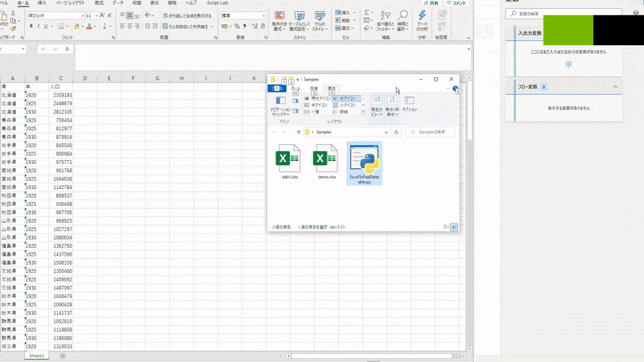This screenshot has height=362, width=644.
Task: Open the Excel name box dropdown
Action: 23,49
